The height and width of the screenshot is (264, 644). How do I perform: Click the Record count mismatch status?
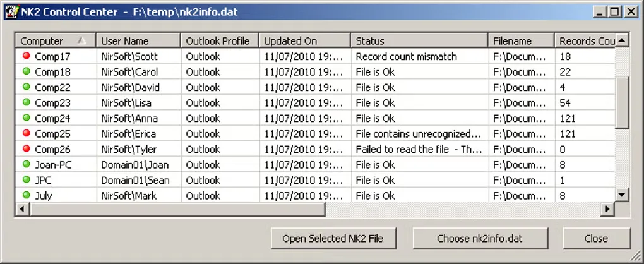(406, 56)
